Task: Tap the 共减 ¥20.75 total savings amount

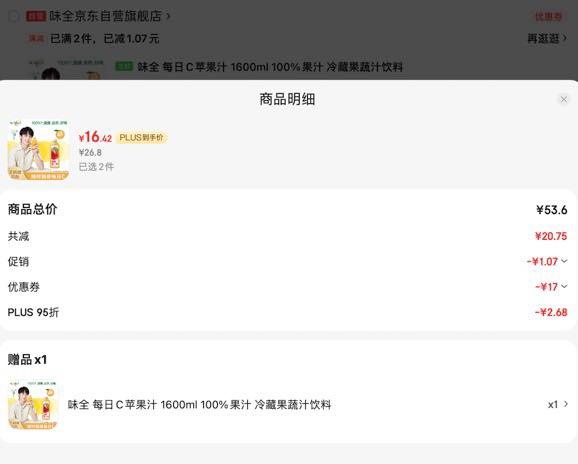Action: tap(551, 236)
